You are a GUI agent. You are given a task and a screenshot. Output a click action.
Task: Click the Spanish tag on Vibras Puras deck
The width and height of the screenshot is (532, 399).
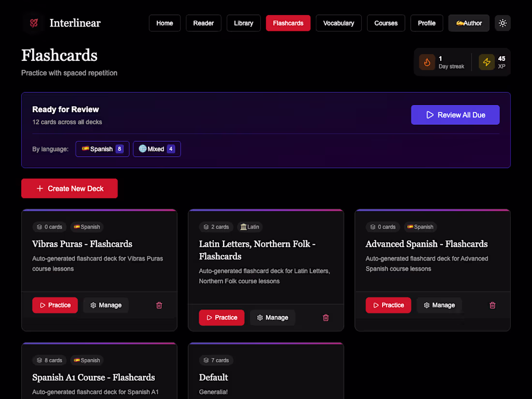click(x=87, y=227)
